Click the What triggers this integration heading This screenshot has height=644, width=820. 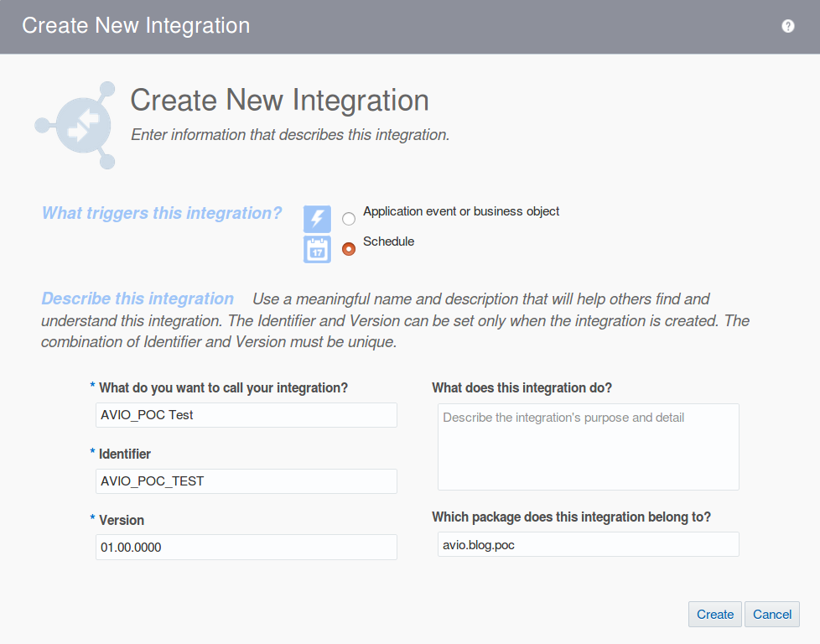click(162, 213)
